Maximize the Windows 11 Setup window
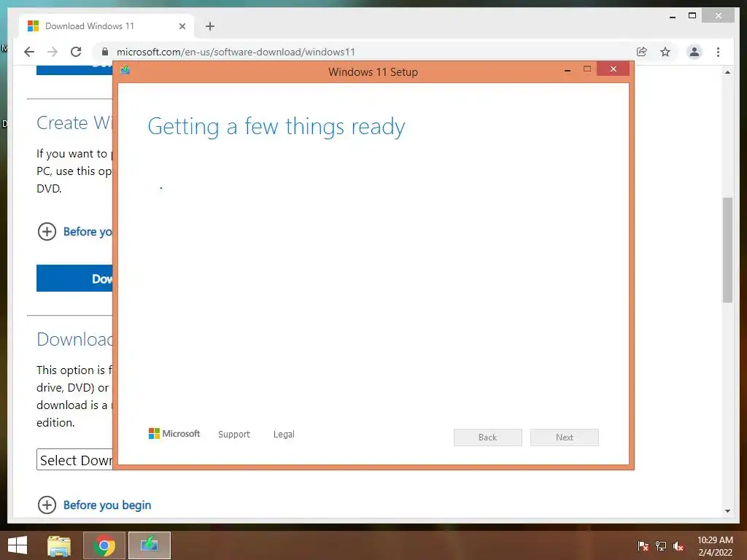The image size is (747, 560). 587,69
